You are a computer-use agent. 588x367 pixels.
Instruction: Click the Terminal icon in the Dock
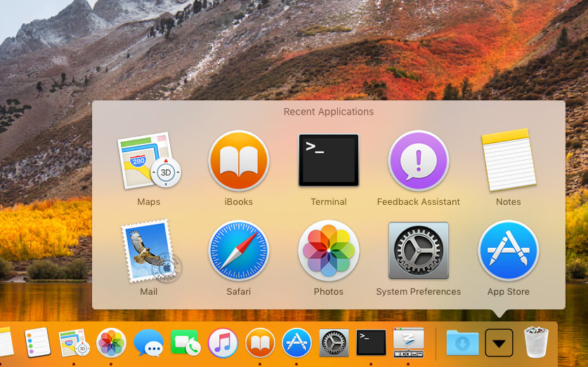pos(371,343)
